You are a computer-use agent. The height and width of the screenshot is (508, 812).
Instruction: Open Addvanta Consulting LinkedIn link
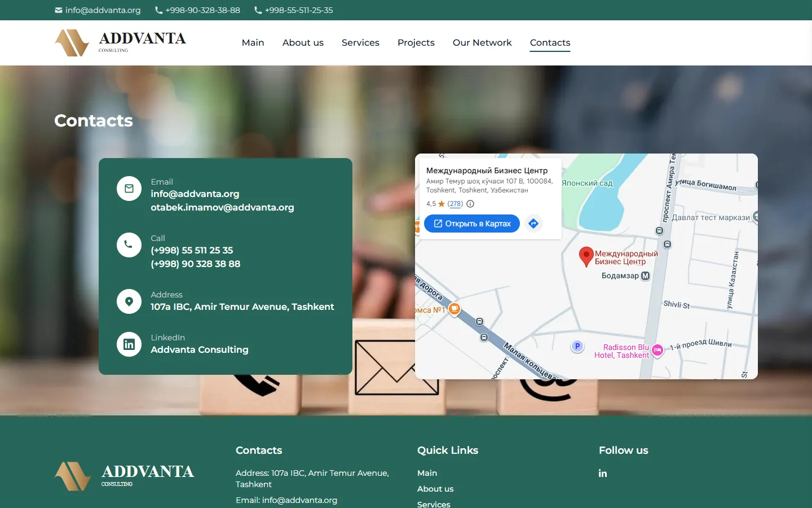[x=200, y=349]
